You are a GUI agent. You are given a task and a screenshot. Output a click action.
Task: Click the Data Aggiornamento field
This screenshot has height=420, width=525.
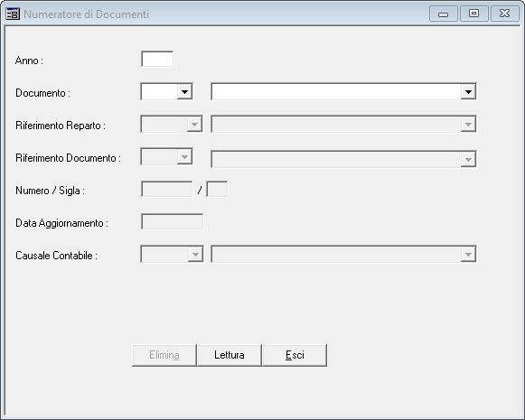[172, 222]
